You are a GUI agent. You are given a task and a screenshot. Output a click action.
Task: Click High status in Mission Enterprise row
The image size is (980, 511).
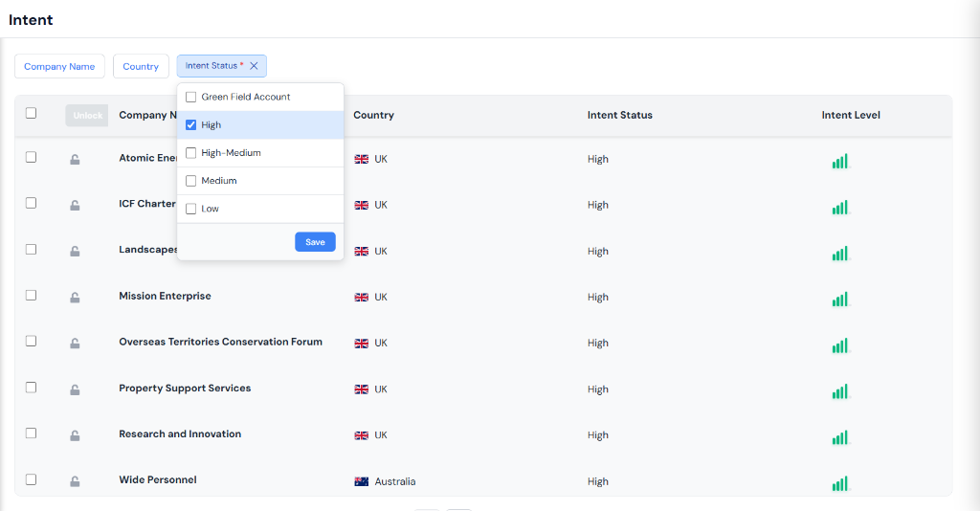(x=598, y=298)
